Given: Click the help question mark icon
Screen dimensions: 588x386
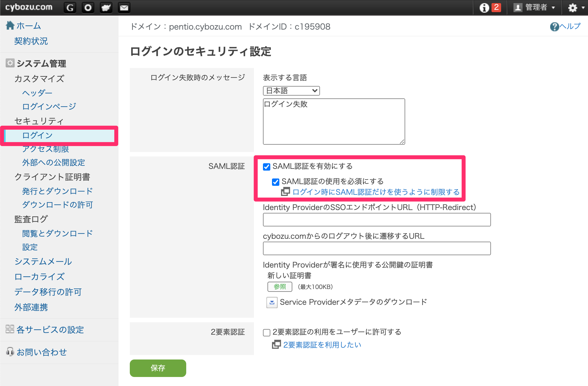Looking at the screenshot, I should [554, 27].
